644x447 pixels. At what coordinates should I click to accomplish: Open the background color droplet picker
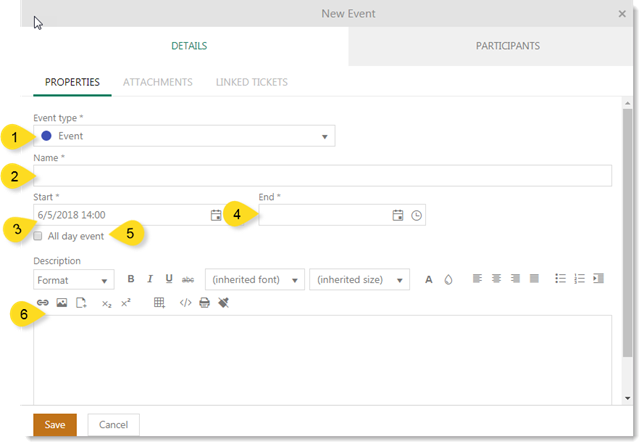click(x=448, y=279)
